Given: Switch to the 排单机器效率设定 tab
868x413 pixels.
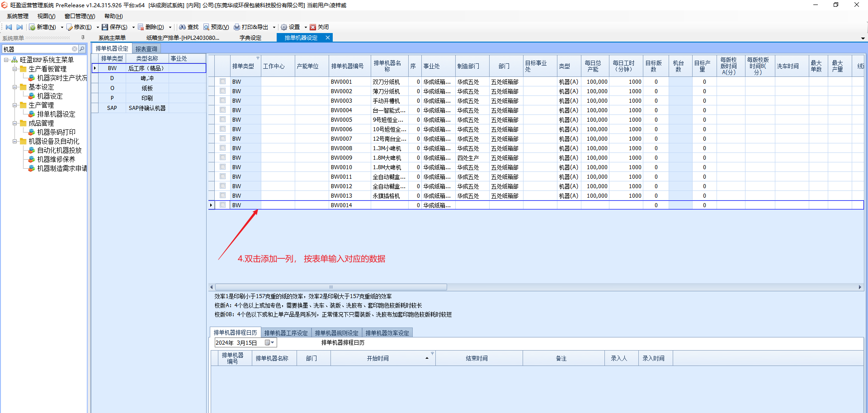Looking at the screenshot, I should click(387, 333).
